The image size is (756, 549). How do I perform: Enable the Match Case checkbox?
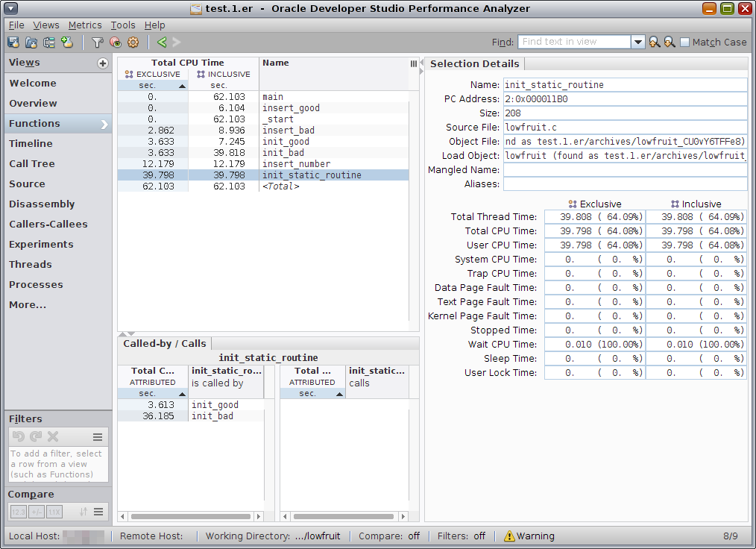[x=684, y=43]
